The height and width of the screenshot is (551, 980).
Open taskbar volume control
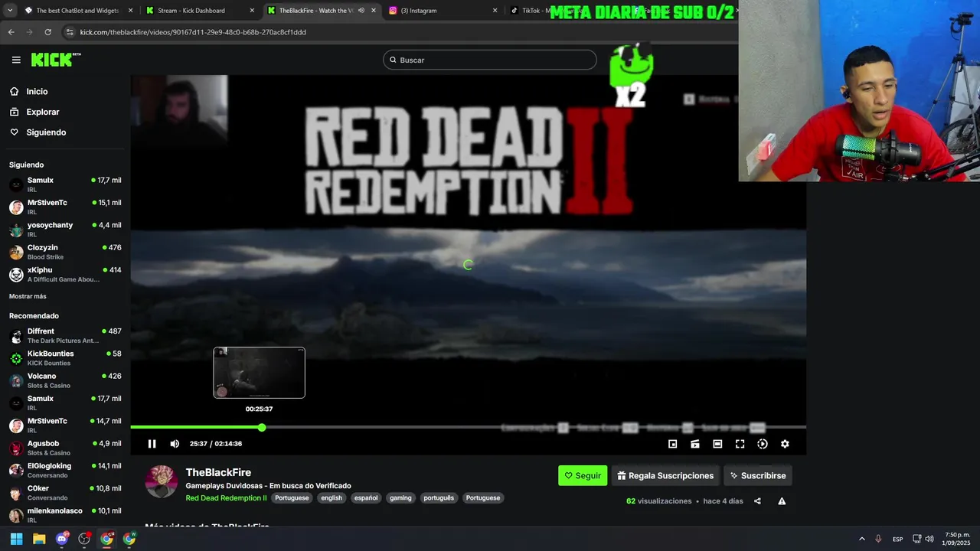coord(929,539)
